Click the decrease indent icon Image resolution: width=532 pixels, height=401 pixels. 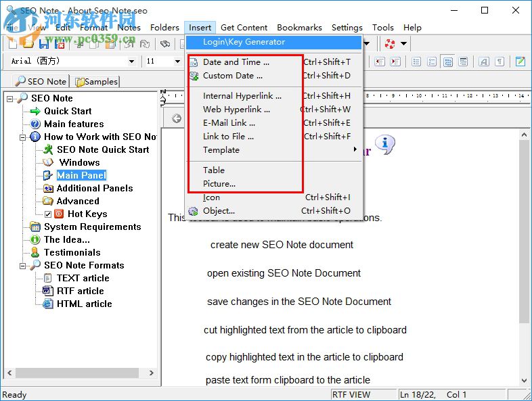[379, 62]
